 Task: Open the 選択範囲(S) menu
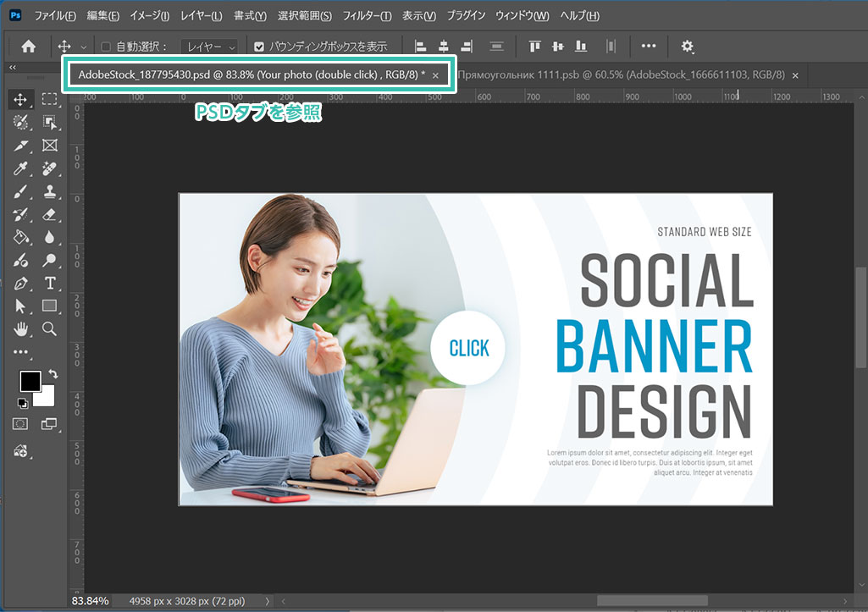tap(305, 15)
